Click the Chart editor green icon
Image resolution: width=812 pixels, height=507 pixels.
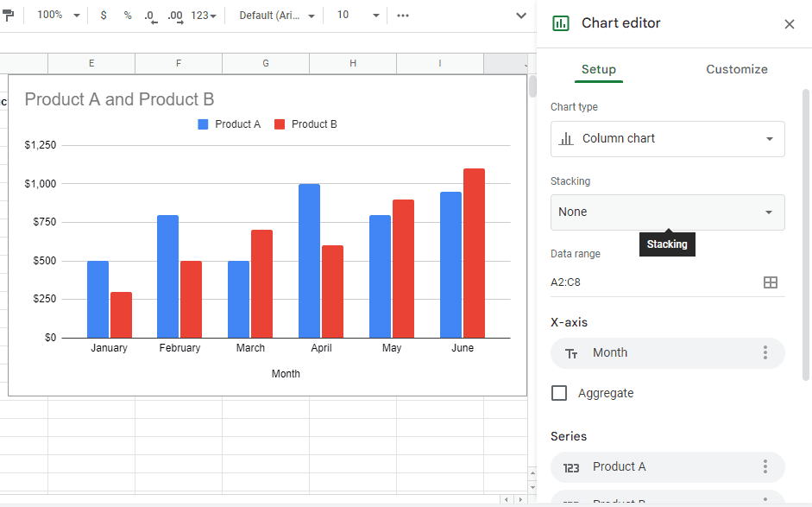[561, 23]
